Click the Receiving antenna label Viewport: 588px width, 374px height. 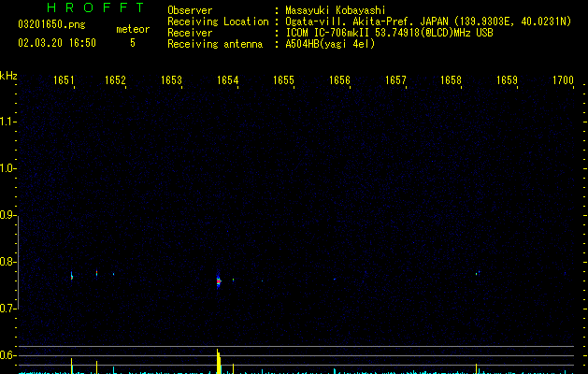[215, 44]
